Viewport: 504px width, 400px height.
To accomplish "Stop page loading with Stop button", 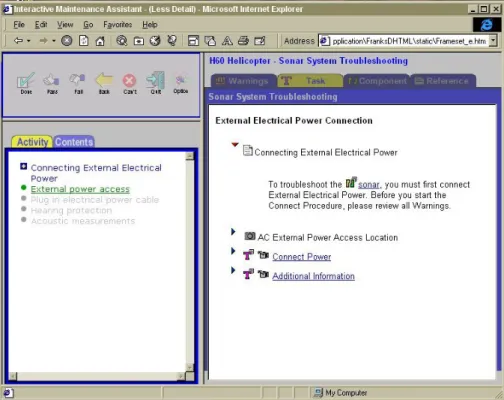I will pos(67,41).
